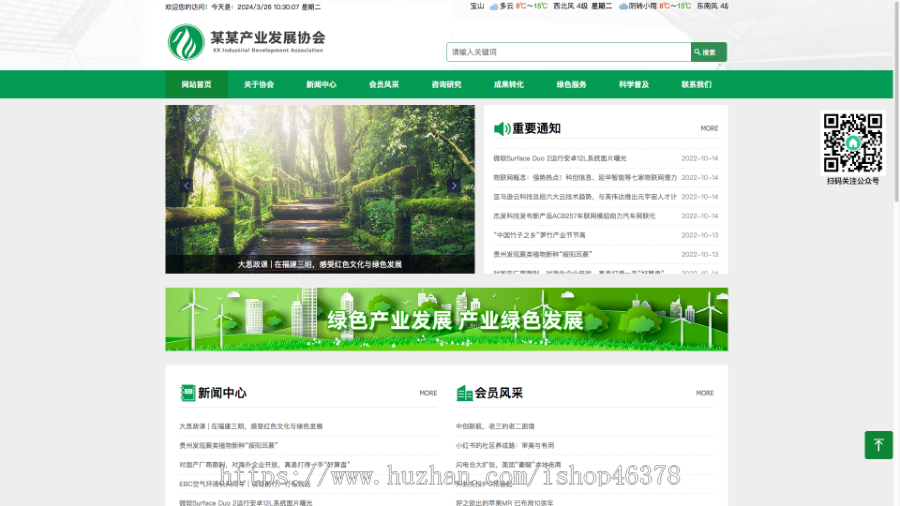Open notice beginning 贵州发现蕨类植物新种
Screen dimensions: 900x506
(542, 254)
